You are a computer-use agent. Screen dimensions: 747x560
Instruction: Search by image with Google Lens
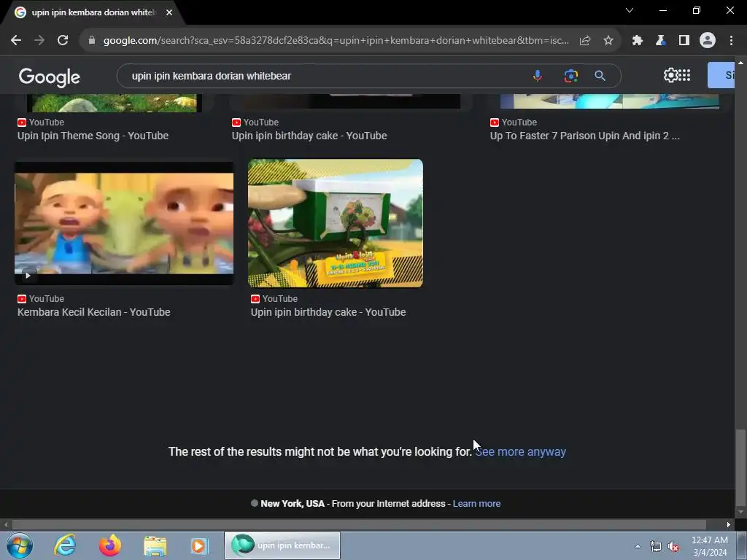click(570, 76)
